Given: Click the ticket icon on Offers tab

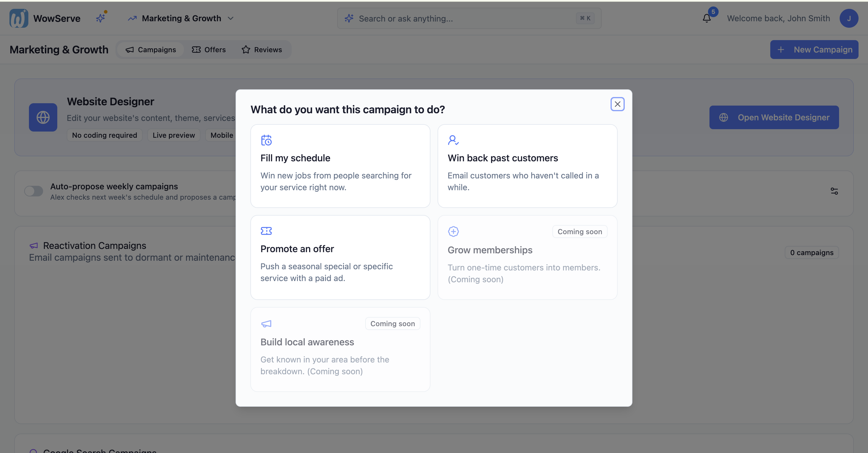Looking at the screenshot, I should pos(196,50).
